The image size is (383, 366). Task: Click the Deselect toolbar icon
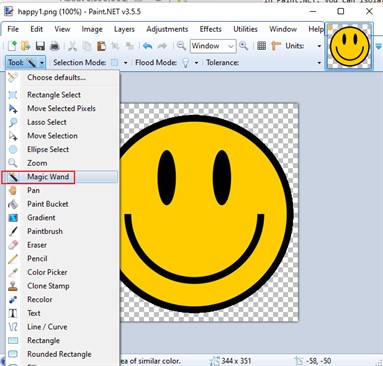[130, 46]
